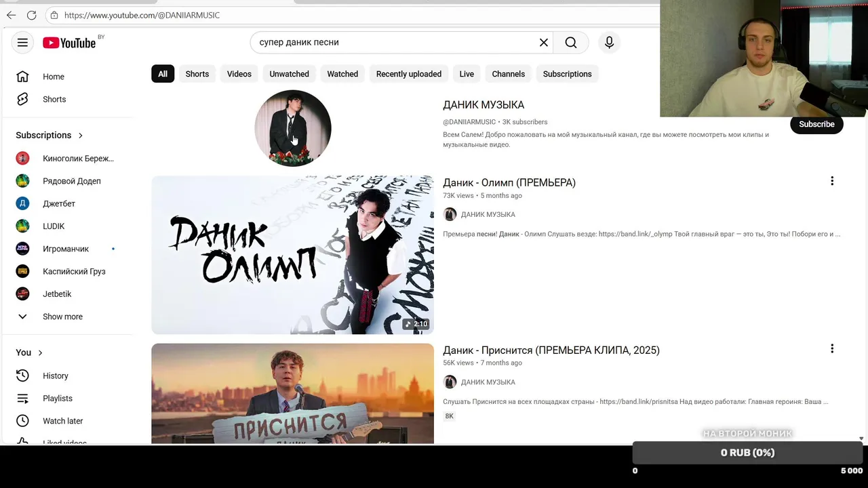
Task: Open ДАНИК МУЗЫКА channel title link
Action: pos(484,105)
